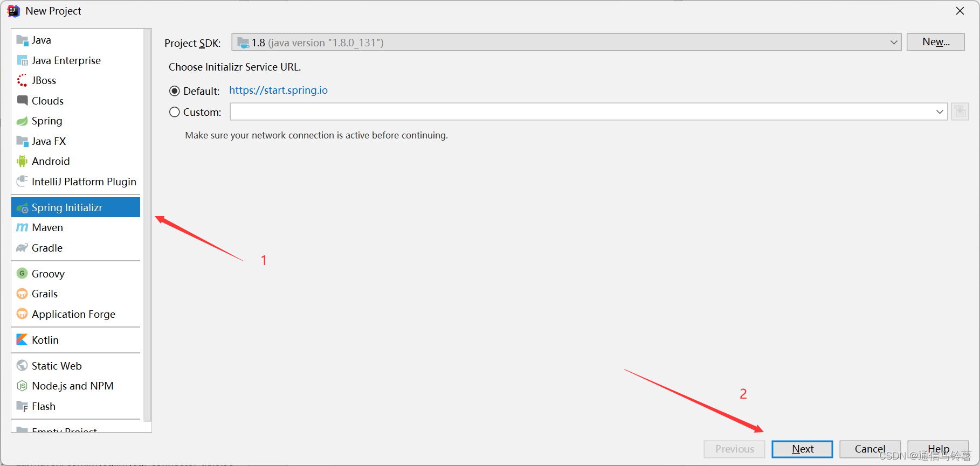This screenshot has width=980, height=466.
Task: Click the Spring Initializr icon
Action: (x=22, y=207)
